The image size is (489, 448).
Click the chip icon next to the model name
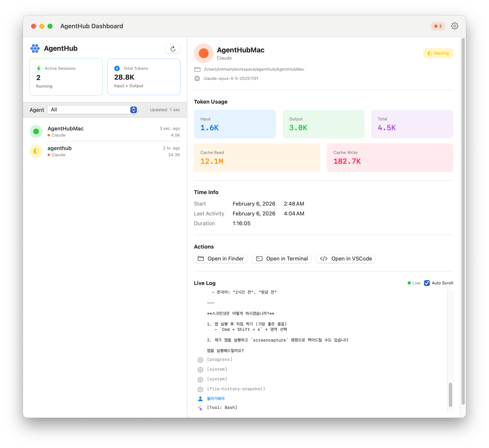tap(197, 78)
